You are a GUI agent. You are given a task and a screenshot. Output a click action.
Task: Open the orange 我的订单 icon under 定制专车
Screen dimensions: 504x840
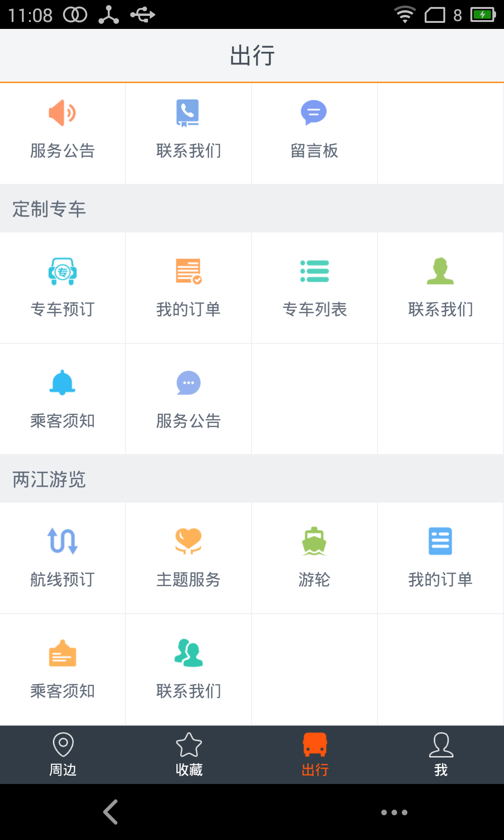(x=189, y=271)
